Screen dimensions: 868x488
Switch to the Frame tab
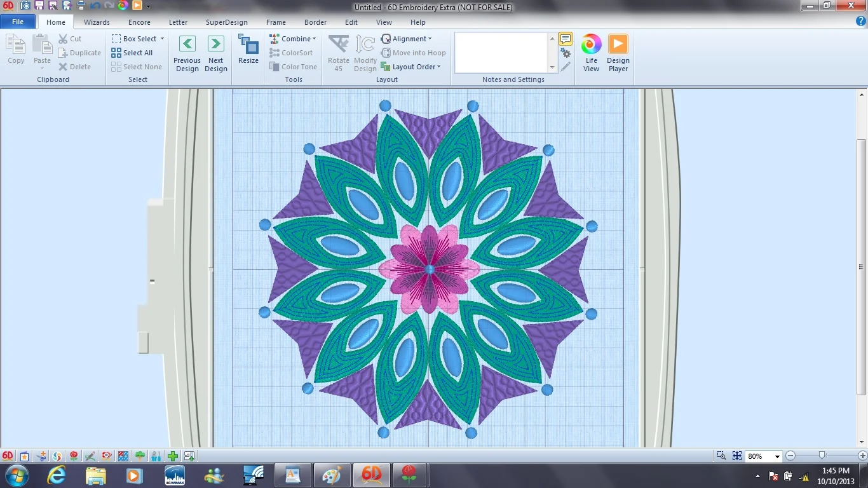click(276, 22)
